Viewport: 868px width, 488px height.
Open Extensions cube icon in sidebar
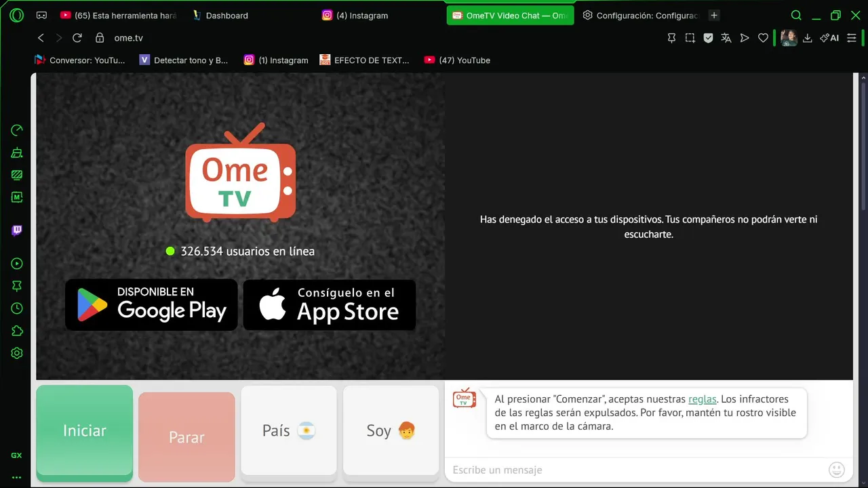17,331
